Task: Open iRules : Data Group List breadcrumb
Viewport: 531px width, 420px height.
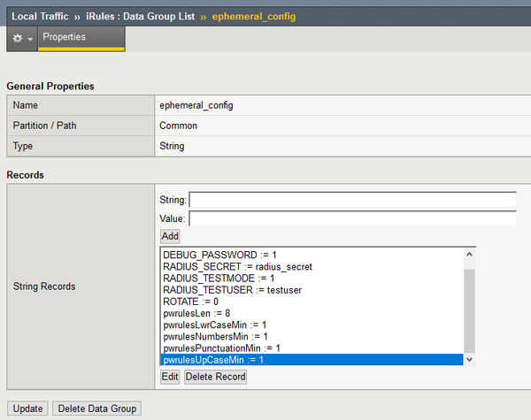Action: tap(142, 16)
